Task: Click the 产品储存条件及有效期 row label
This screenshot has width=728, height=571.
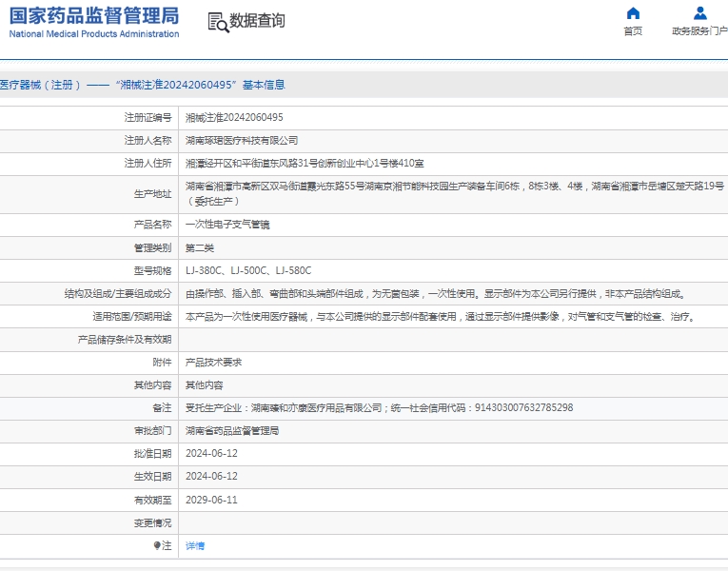Action: coord(125,340)
